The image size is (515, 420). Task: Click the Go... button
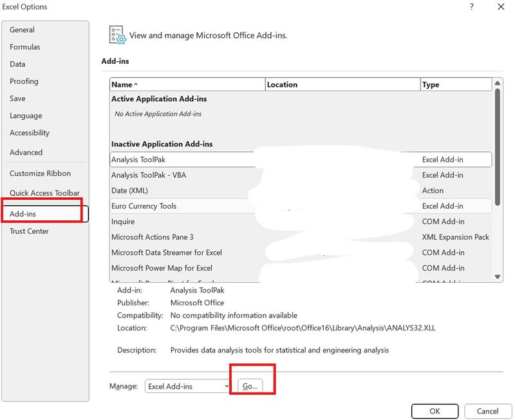point(250,386)
